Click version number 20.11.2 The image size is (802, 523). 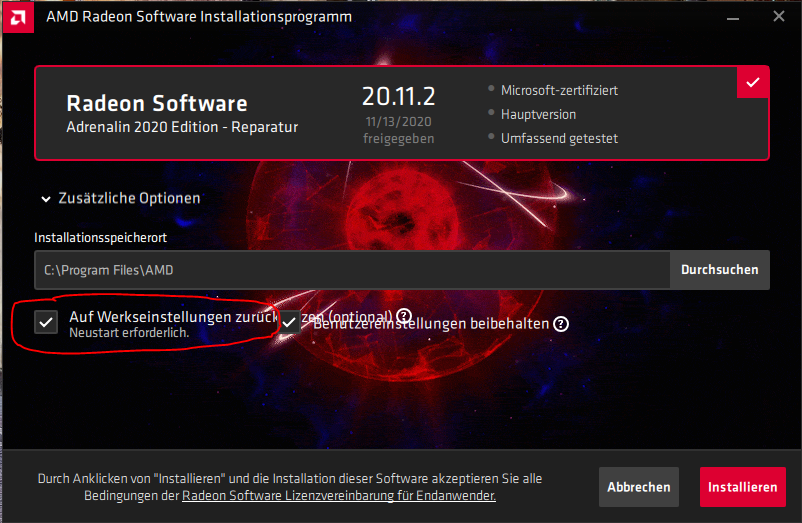click(398, 97)
